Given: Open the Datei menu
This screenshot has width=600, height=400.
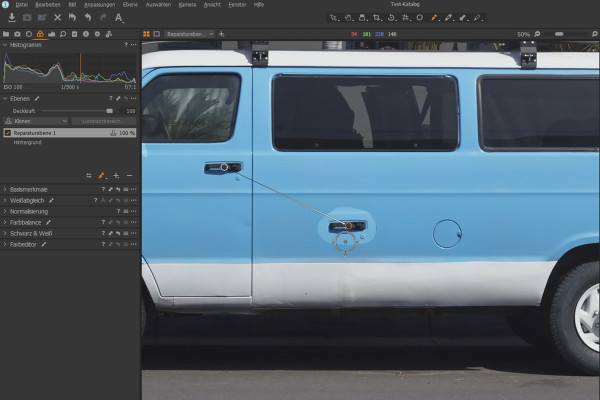Looking at the screenshot, I should pos(21,5).
